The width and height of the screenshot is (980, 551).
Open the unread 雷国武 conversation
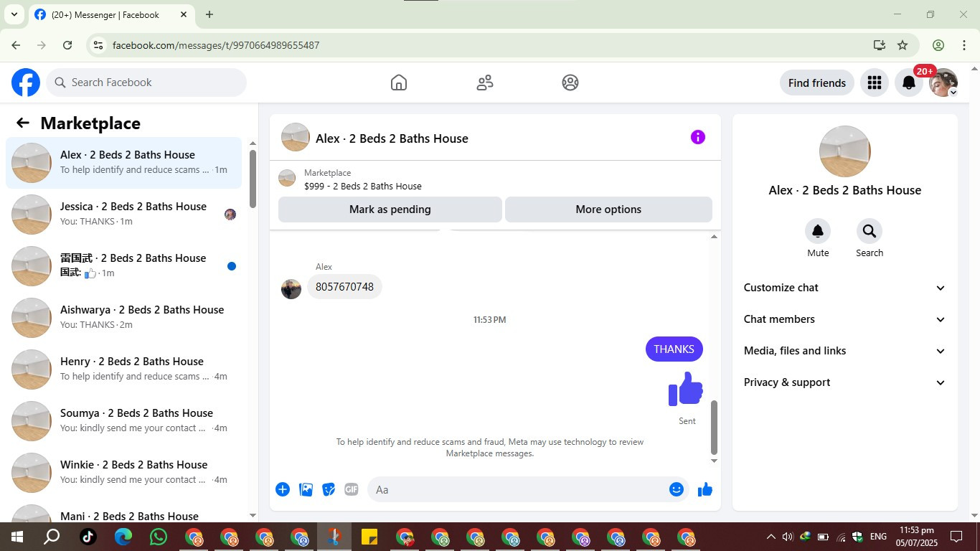123,266
